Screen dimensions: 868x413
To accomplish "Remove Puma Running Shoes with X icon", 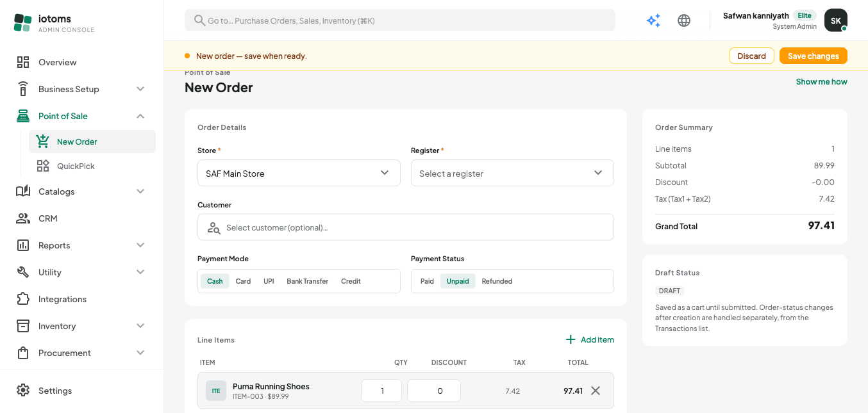I will coord(596,391).
